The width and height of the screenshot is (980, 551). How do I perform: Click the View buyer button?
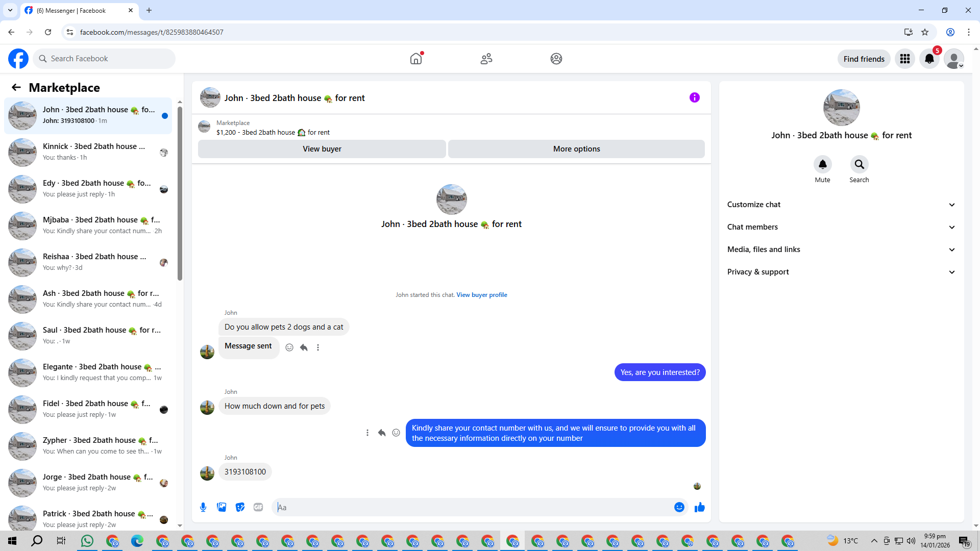click(x=322, y=149)
